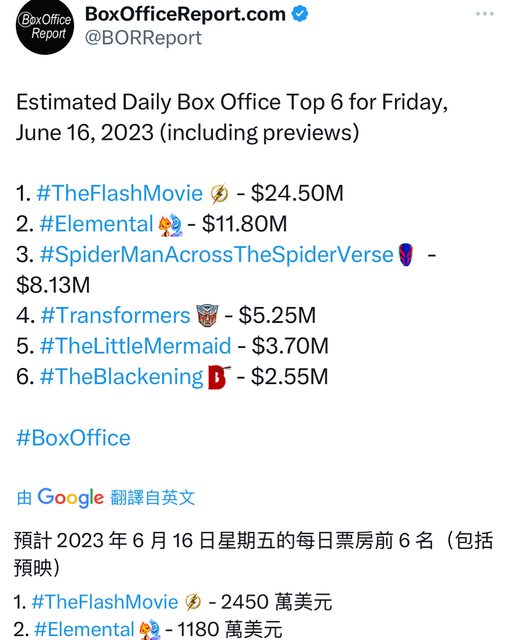The height and width of the screenshot is (640, 513).
Task: Click the blue verified badge
Action: click(300, 14)
